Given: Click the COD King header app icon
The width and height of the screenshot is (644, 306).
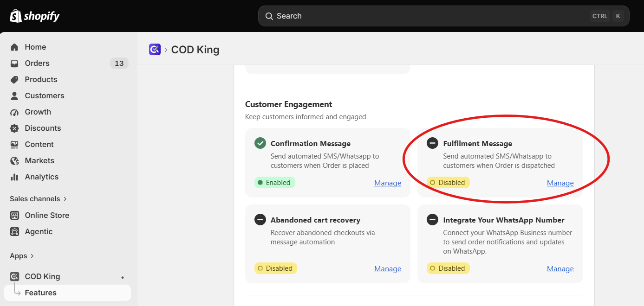Looking at the screenshot, I should click(155, 49).
